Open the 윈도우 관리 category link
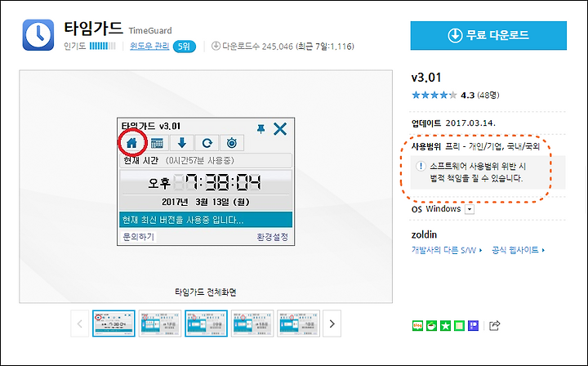Image resolution: width=588 pixels, height=366 pixels. click(x=149, y=46)
